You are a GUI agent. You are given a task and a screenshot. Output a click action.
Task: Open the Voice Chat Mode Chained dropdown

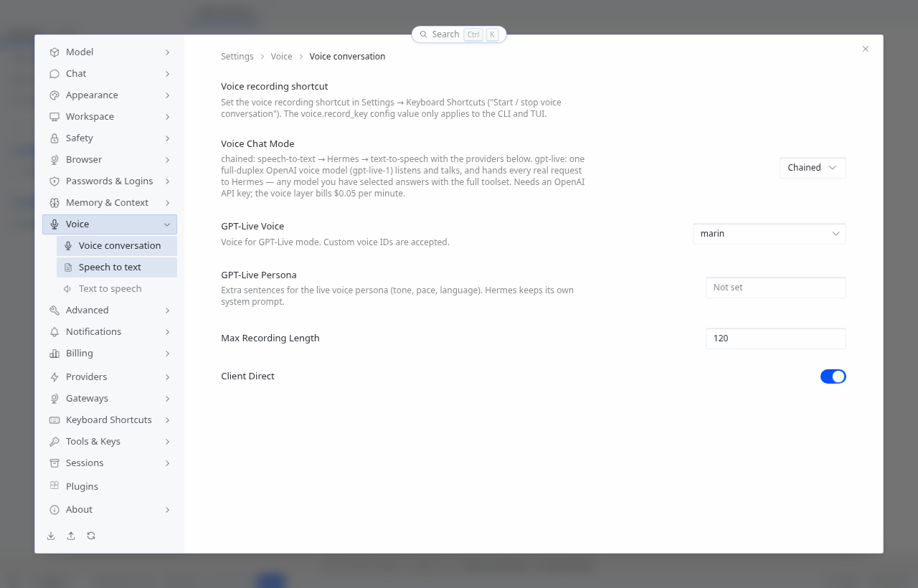(813, 168)
